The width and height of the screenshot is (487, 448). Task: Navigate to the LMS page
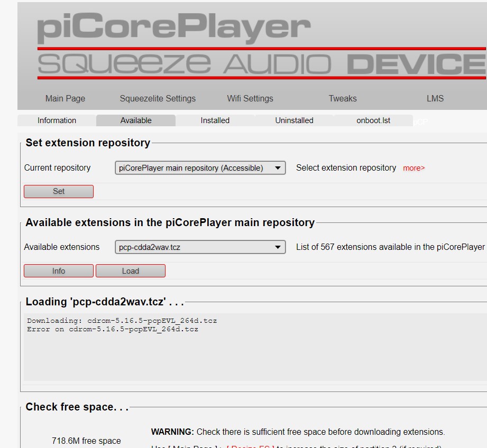coord(435,98)
